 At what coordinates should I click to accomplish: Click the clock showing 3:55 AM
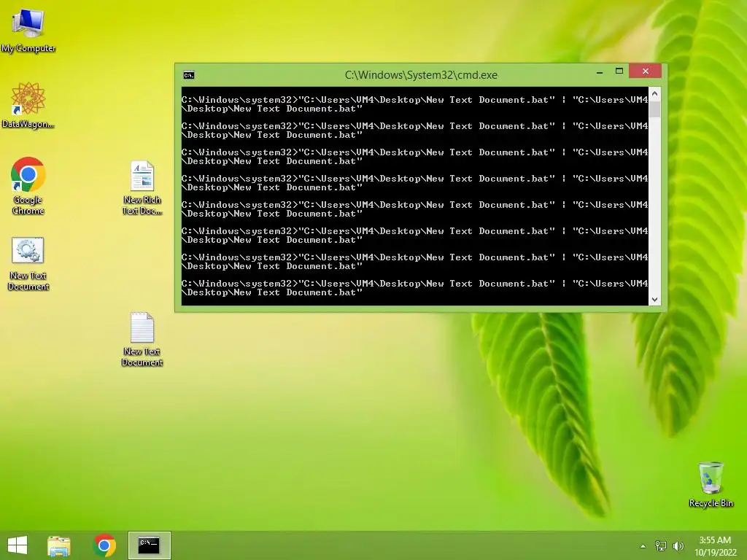click(715, 540)
